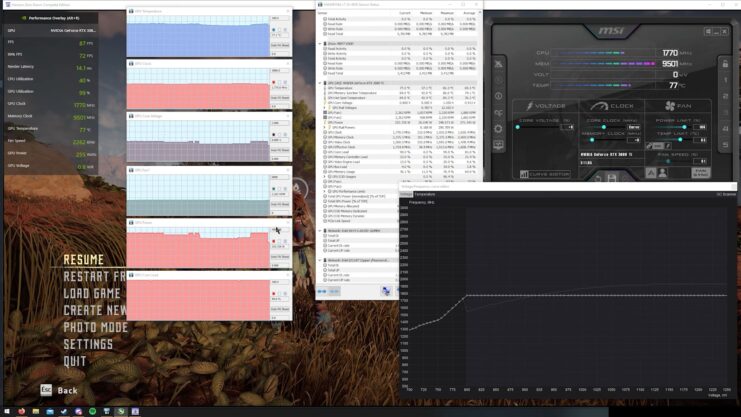Select profile slot 4 in Afterburner
This screenshot has width=741, height=417.
point(725,129)
